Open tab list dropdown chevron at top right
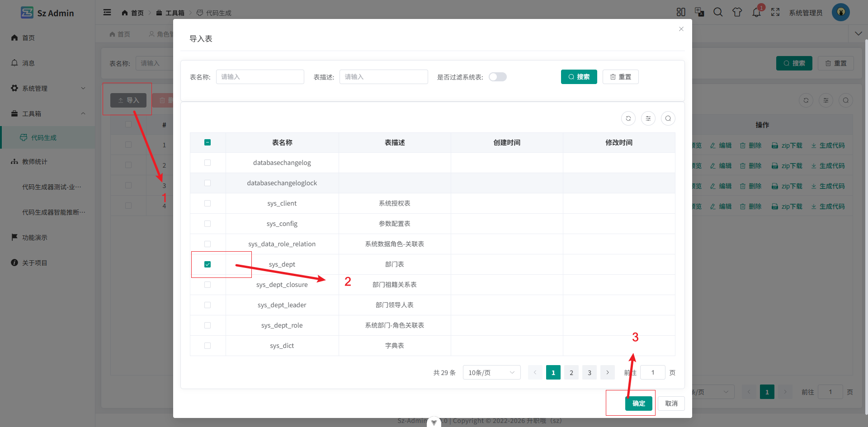 point(859,34)
